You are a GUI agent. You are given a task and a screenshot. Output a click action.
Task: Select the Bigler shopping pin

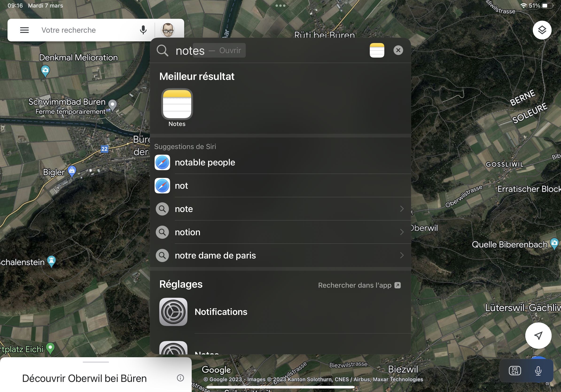[72, 172]
